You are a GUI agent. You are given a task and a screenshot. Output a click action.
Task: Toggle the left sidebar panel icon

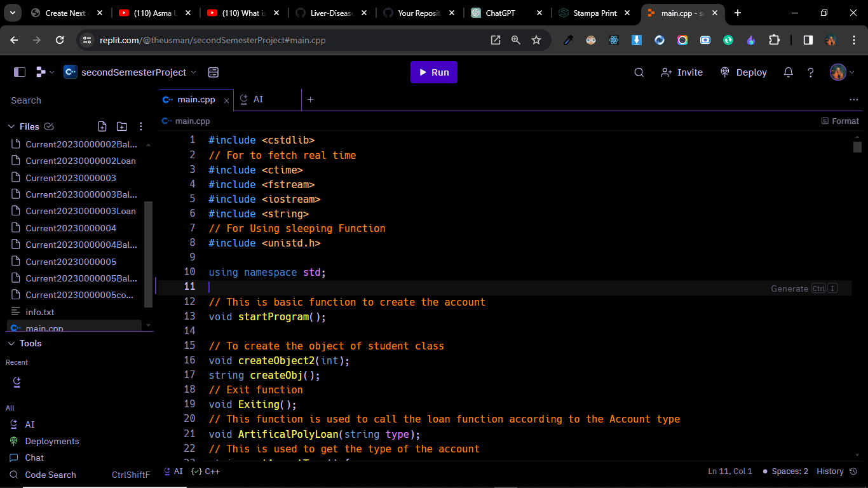[x=20, y=72]
